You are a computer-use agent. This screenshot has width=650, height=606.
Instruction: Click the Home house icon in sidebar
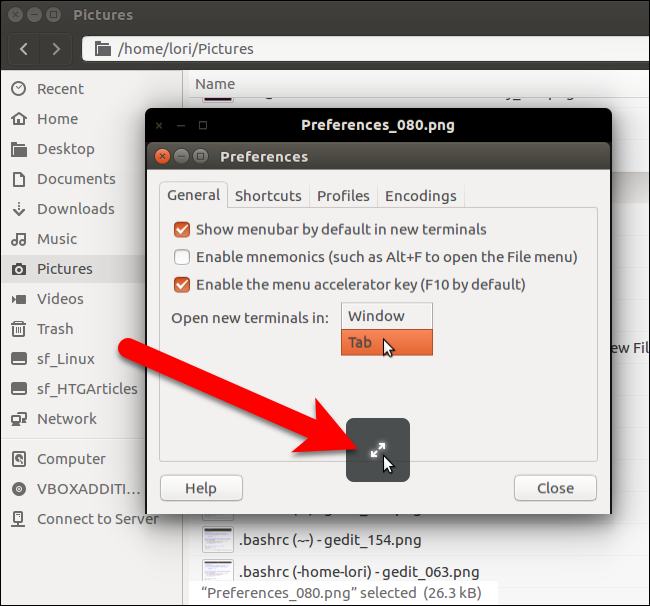coord(19,119)
